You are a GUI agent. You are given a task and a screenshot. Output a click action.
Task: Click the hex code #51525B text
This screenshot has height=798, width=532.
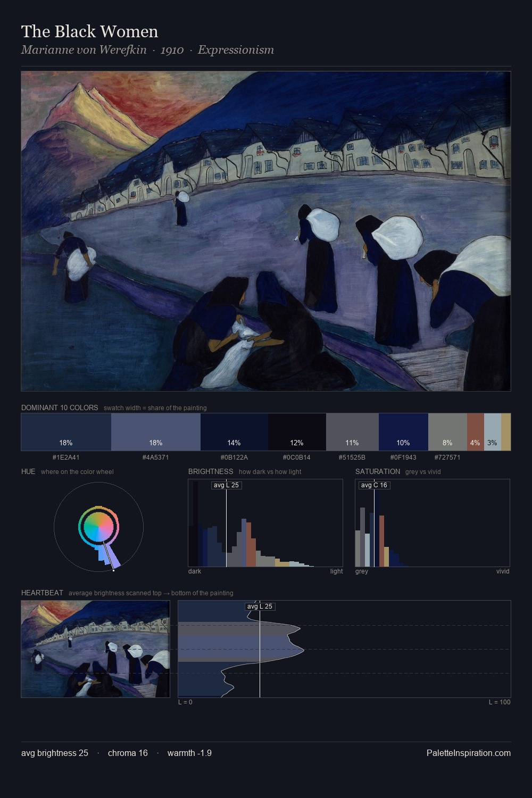[x=352, y=457]
